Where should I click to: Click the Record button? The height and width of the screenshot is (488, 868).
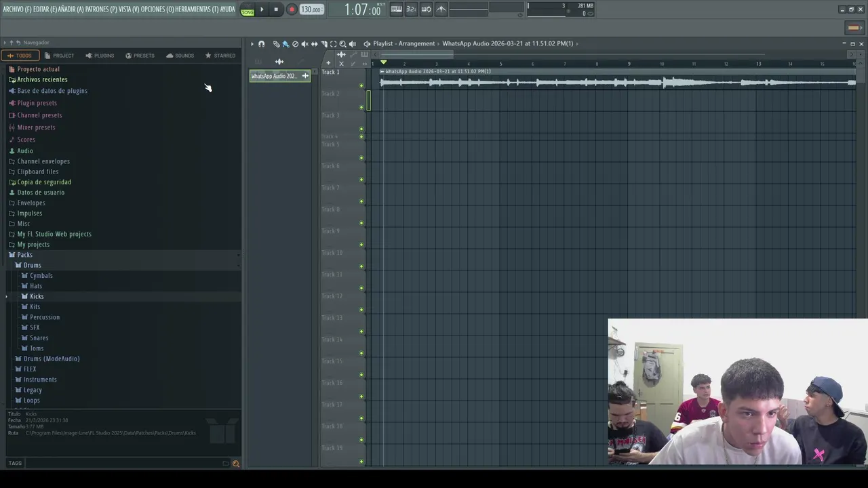(x=292, y=9)
